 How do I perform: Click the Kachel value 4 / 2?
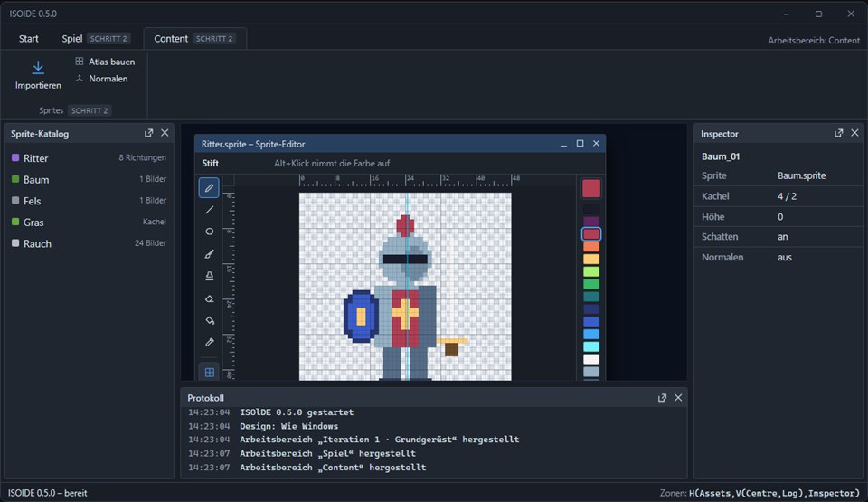pyautogui.click(x=787, y=196)
